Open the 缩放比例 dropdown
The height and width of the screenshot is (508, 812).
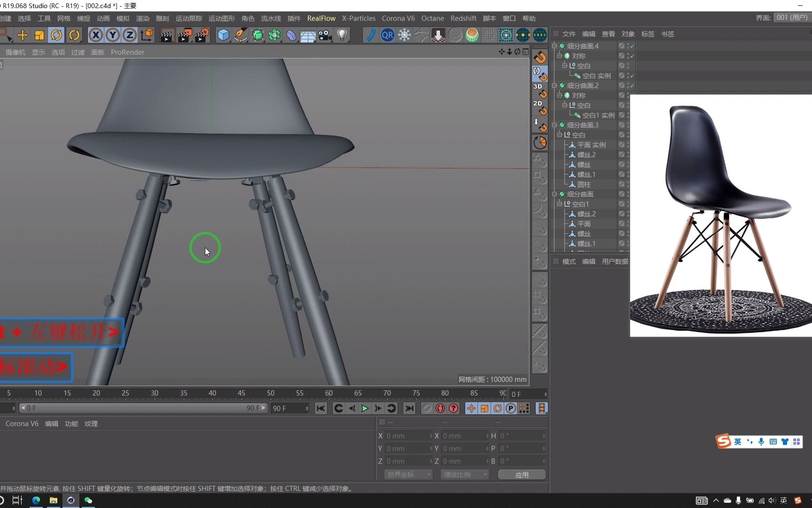(464, 475)
